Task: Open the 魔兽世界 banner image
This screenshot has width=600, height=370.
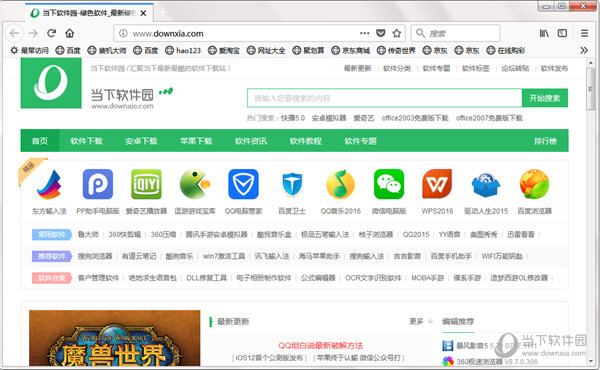Action: click(114, 338)
